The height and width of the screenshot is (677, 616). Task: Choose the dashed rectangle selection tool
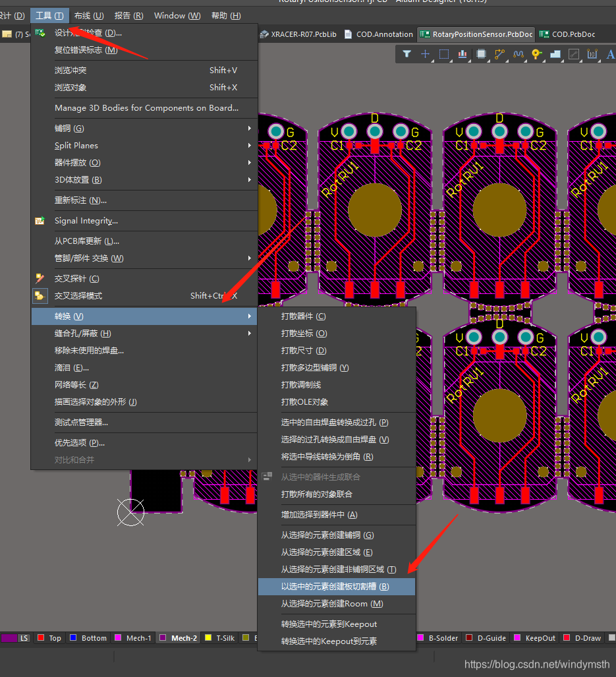tap(444, 54)
